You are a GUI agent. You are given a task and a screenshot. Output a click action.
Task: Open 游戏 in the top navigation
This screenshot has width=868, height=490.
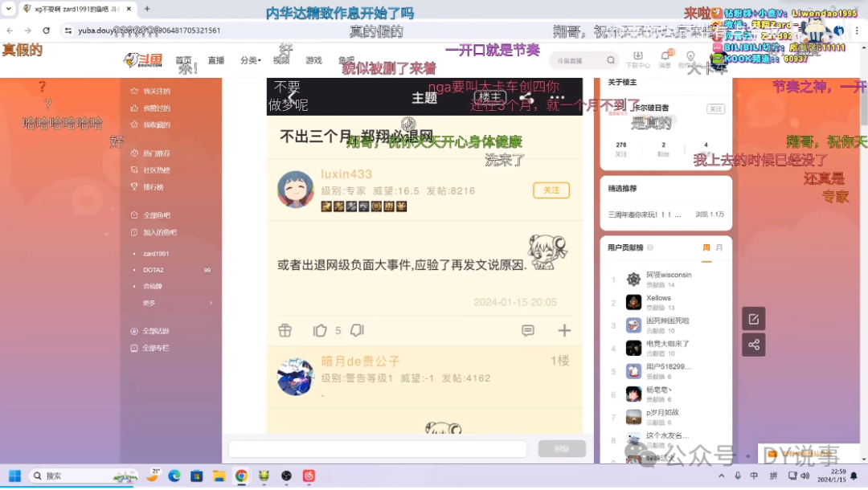click(x=314, y=59)
